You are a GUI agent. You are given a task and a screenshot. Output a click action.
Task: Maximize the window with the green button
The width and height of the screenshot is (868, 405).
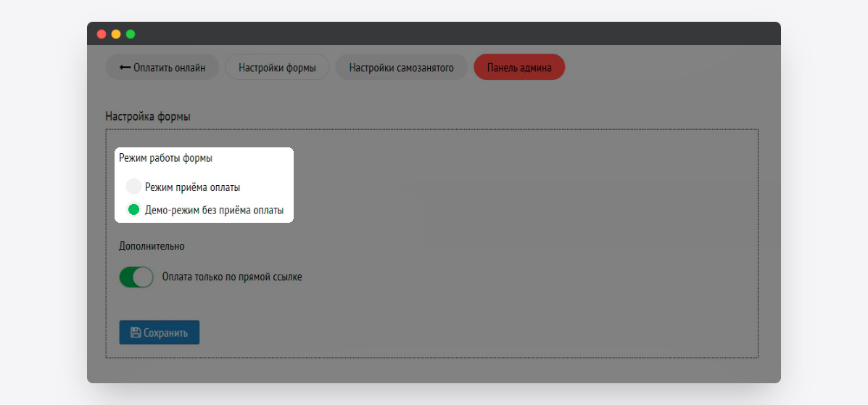click(x=131, y=34)
